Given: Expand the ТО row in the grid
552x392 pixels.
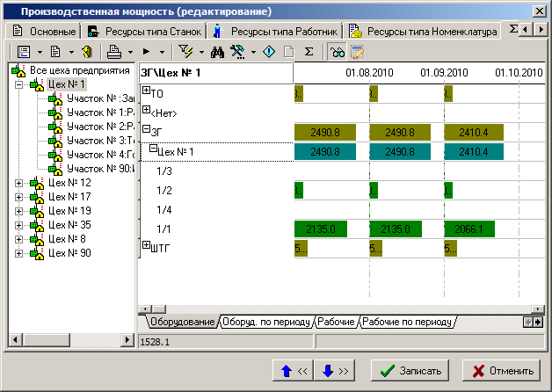Looking at the screenshot, I should pos(147,90).
